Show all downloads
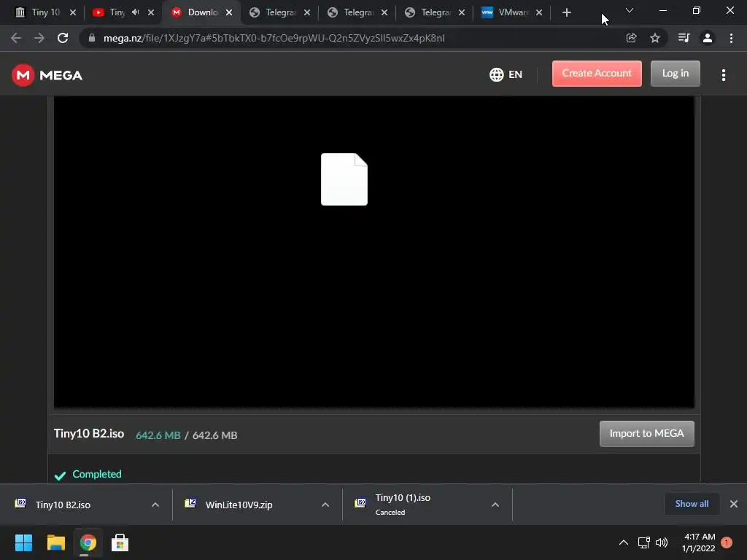Screen dimensions: 747x560 click(692, 504)
